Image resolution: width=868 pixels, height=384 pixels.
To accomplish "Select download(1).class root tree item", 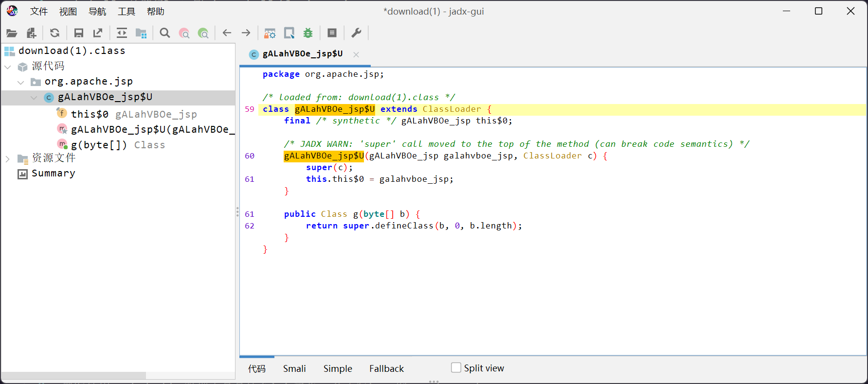I will [x=72, y=51].
